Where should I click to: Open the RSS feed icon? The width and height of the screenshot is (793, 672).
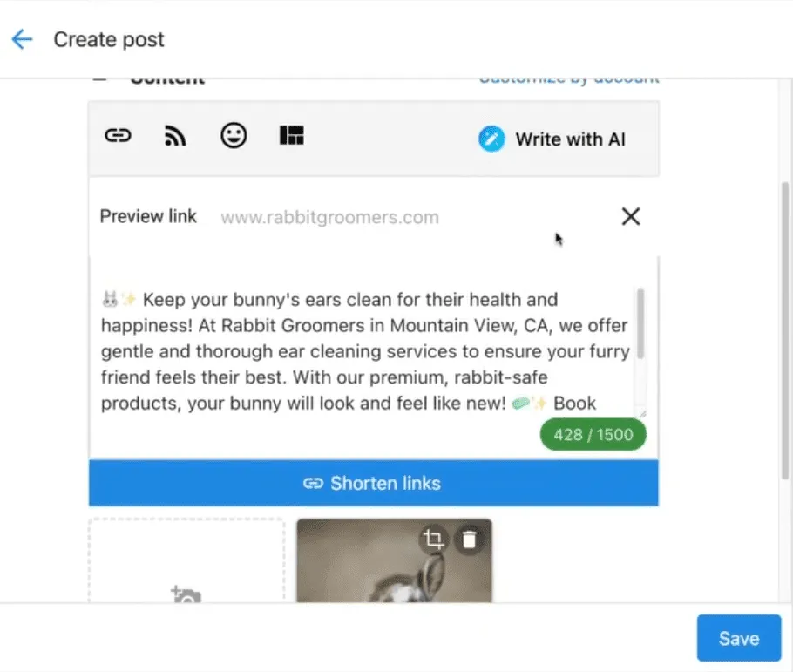click(175, 136)
